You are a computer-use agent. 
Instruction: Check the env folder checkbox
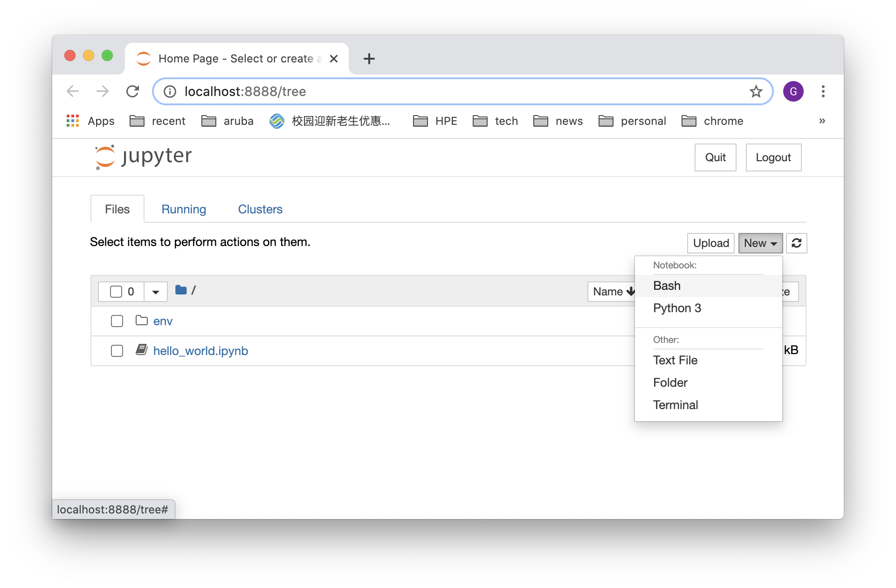117,321
